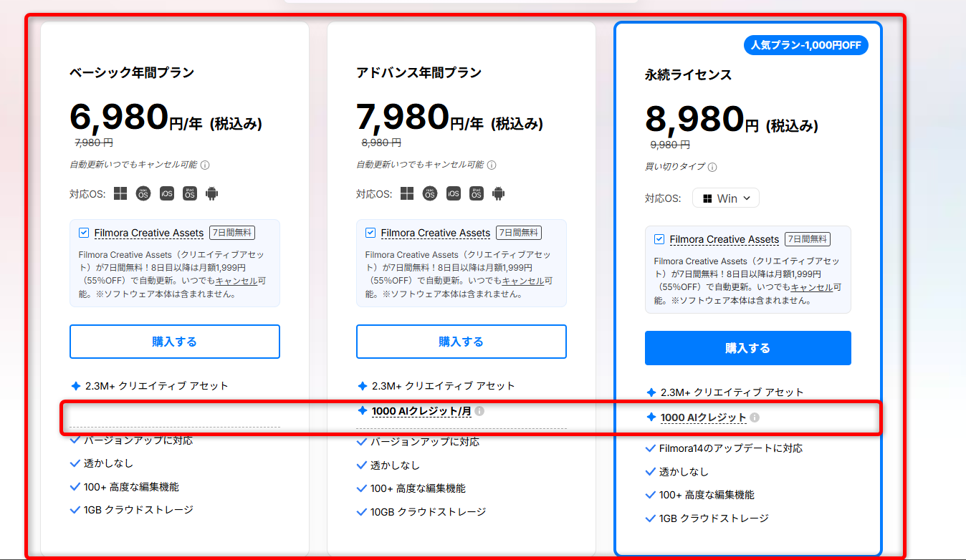Click the キャンセル link in the ベーシック plan

237,281
